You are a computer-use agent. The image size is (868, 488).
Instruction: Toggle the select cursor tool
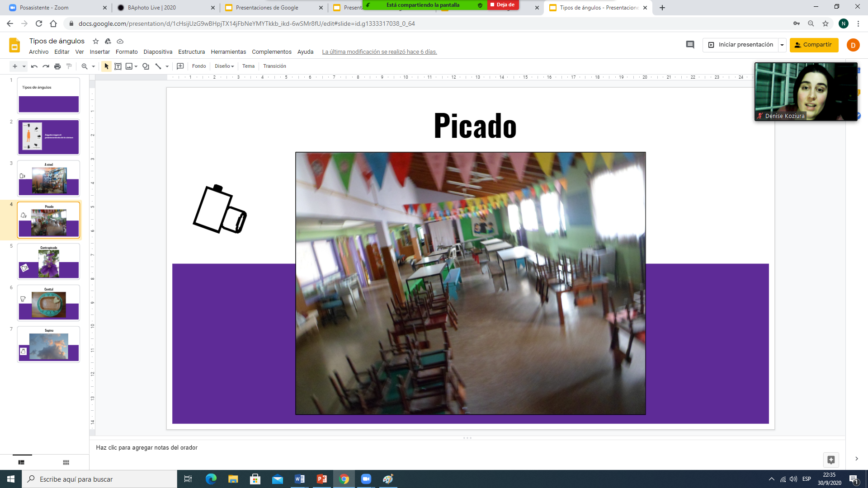tap(106, 66)
